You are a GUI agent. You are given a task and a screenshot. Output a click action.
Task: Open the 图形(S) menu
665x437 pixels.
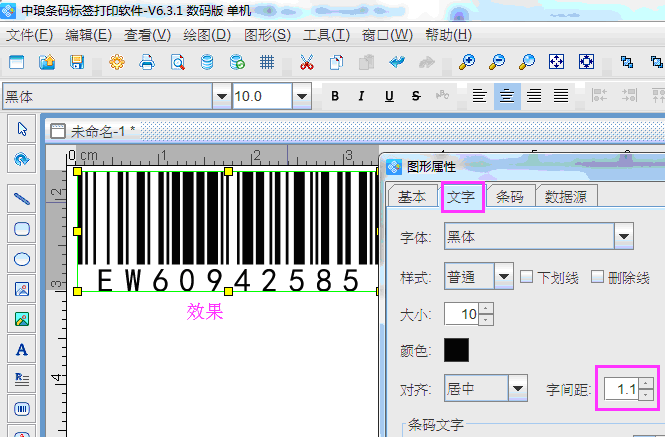tap(267, 35)
